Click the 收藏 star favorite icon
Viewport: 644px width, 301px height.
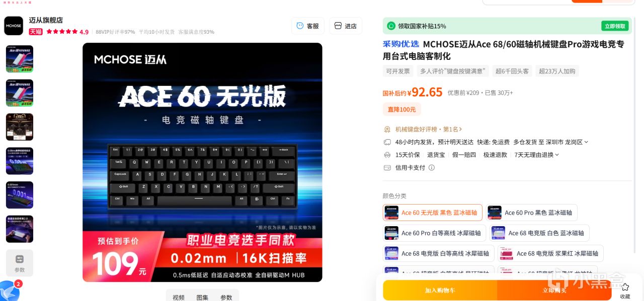[625, 287]
